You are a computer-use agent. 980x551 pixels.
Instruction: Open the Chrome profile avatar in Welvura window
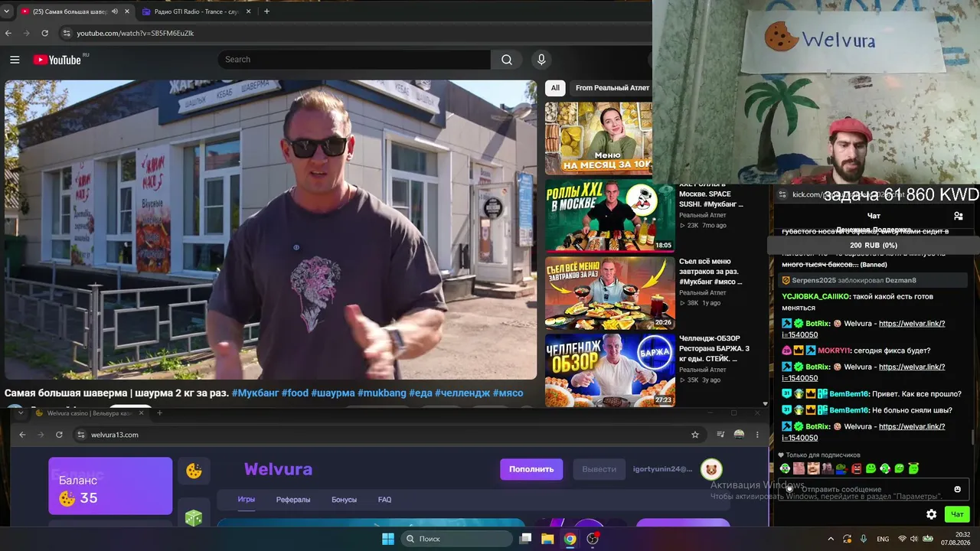coord(739,435)
